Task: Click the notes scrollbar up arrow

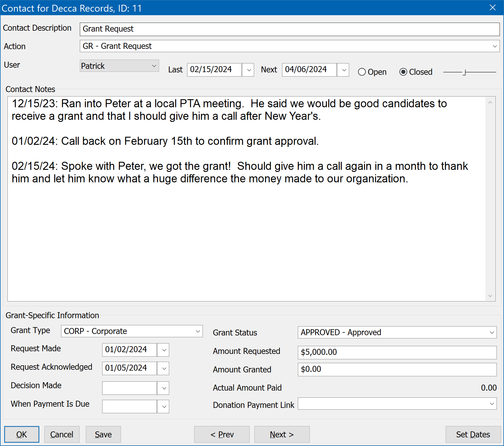Action: [x=490, y=102]
